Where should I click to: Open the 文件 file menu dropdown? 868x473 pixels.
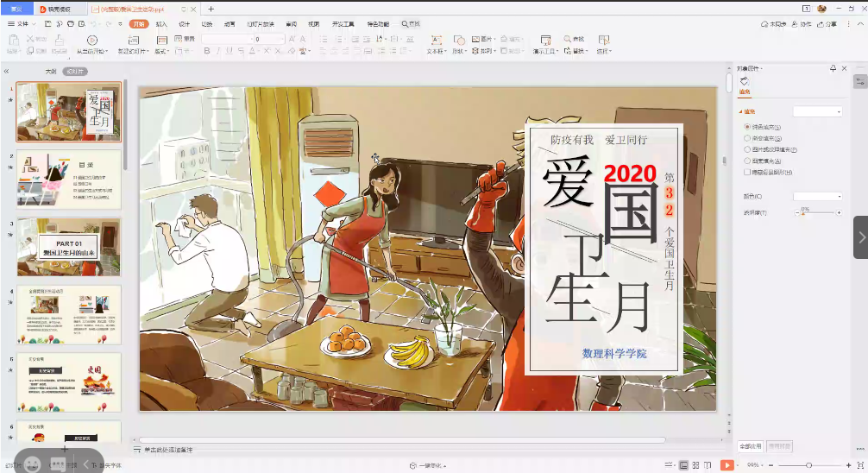click(23, 24)
